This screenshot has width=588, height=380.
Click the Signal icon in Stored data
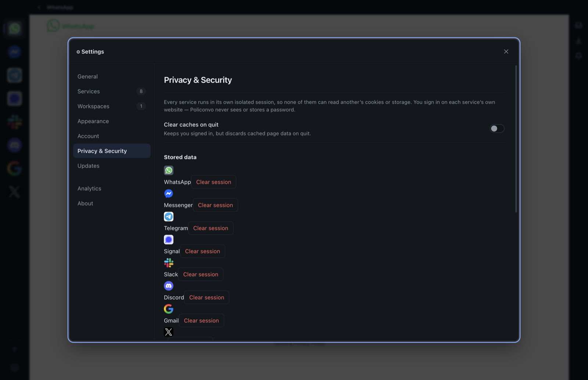tap(169, 240)
